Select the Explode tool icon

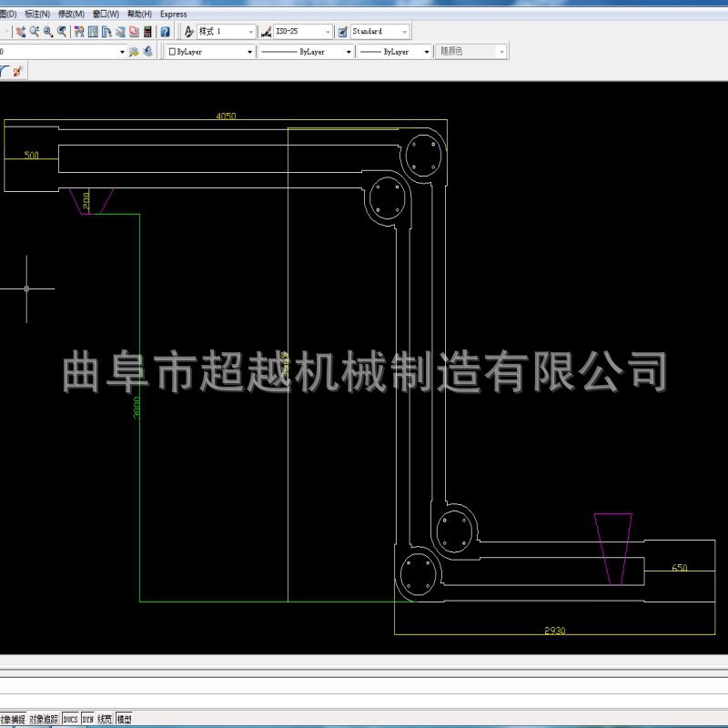(18, 71)
